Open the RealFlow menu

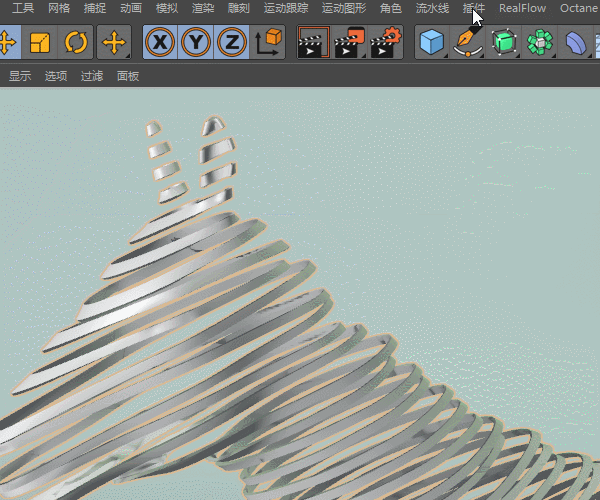pos(522,8)
